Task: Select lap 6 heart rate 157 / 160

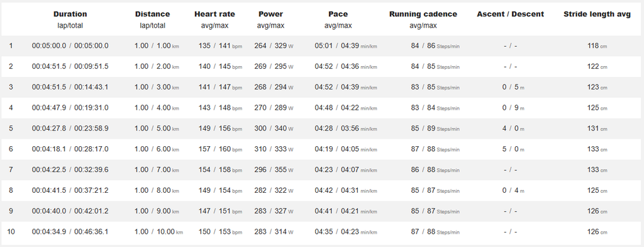Action: click(x=215, y=149)
